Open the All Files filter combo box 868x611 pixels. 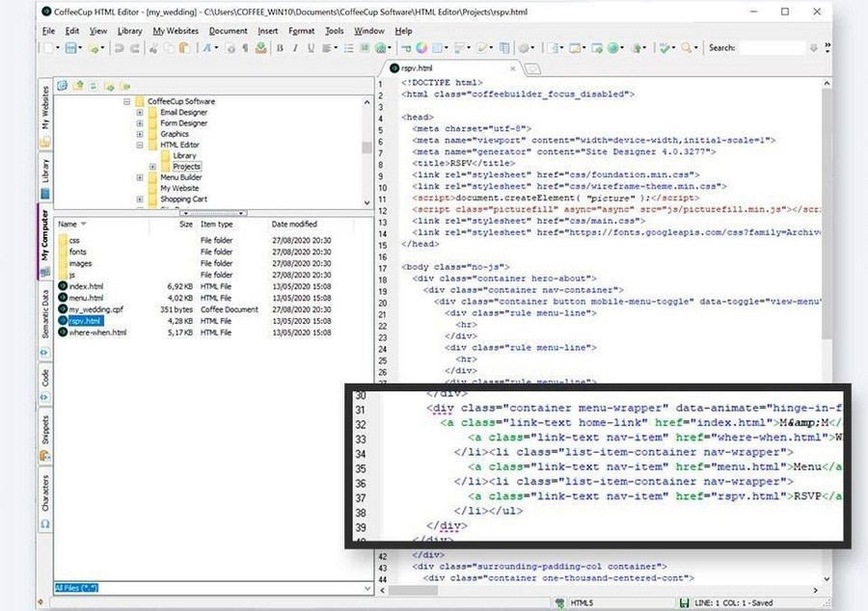[213, 588]
